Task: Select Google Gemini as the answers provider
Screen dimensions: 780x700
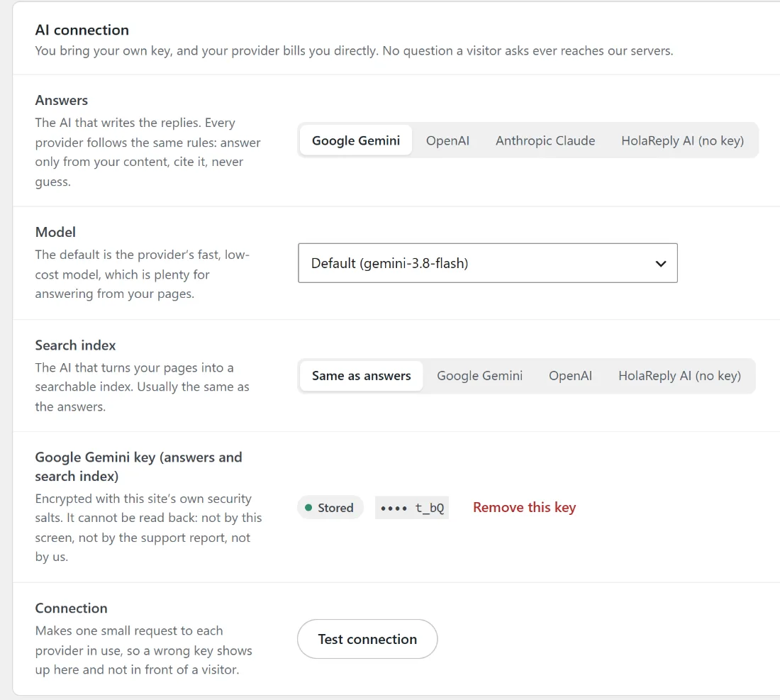Action: [x=356, y=140]
